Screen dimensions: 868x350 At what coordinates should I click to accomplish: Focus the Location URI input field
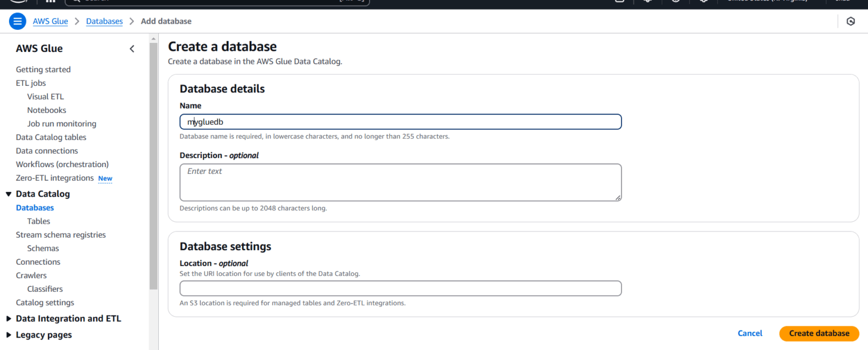click(x=400, y=288)
